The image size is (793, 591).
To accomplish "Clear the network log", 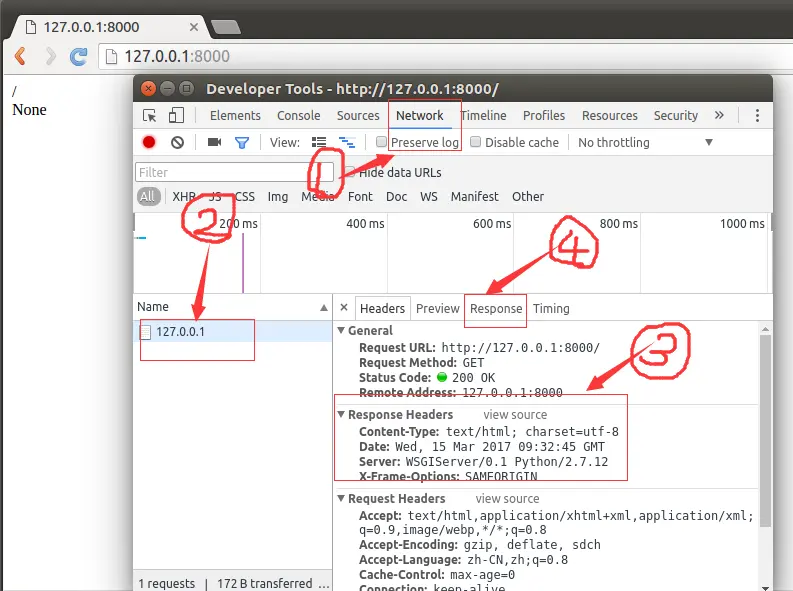I will coord(177,143).
